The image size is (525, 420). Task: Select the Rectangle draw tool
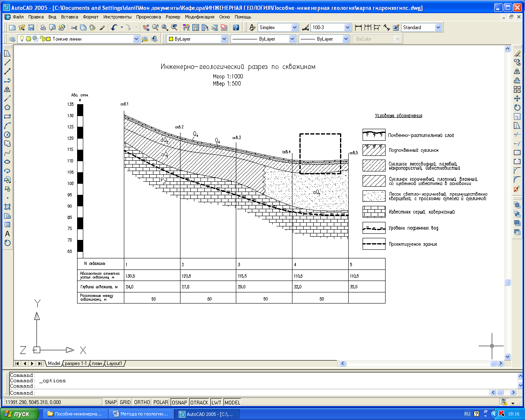[x=7, y=116]
